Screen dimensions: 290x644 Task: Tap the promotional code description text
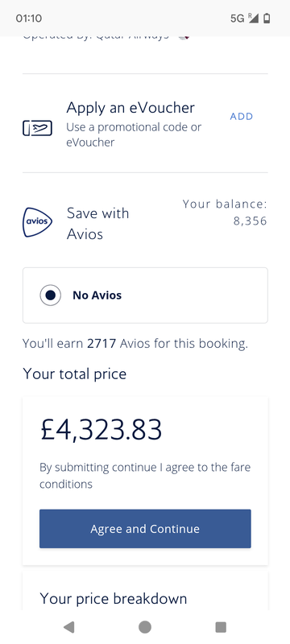(134, 134)
